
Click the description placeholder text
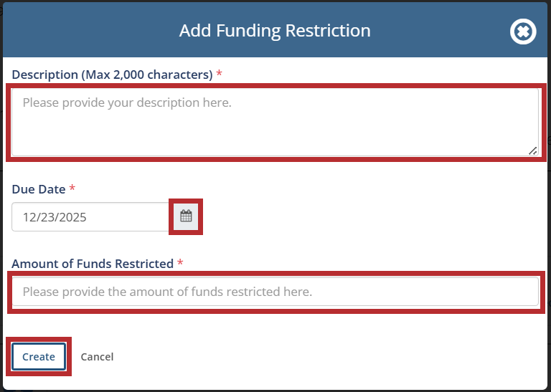click(x=127, y=102)
